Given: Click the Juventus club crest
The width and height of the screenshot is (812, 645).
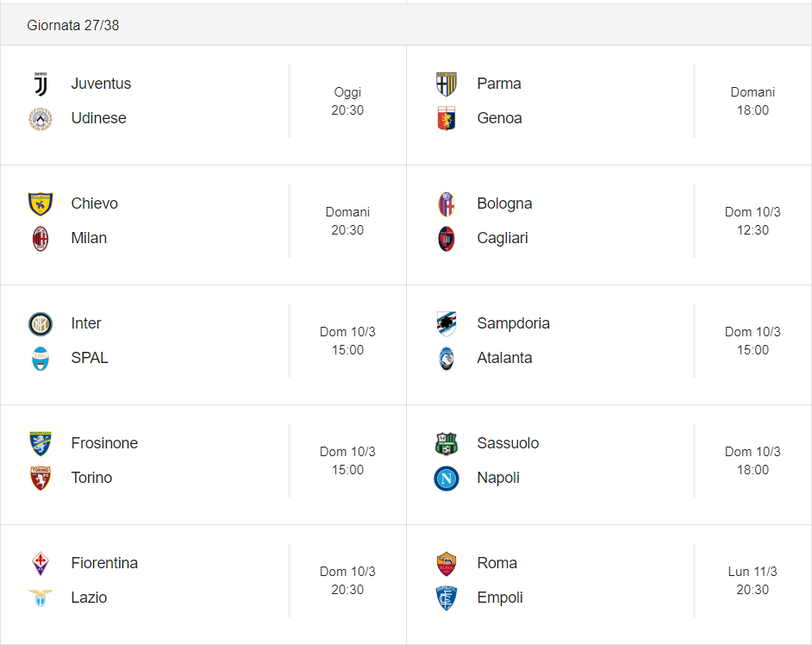Looking at the screenshot, I should pyautogui.click(x=41, y=84).
